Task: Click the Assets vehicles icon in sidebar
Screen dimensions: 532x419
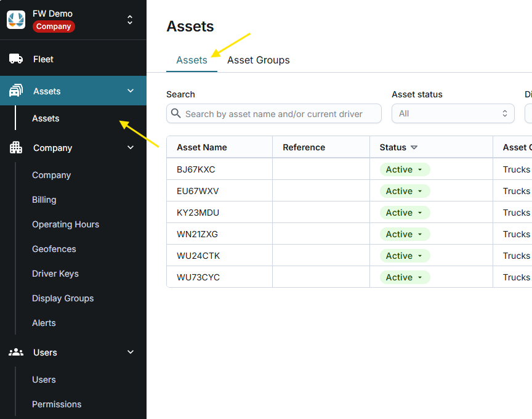Action: 16,91
